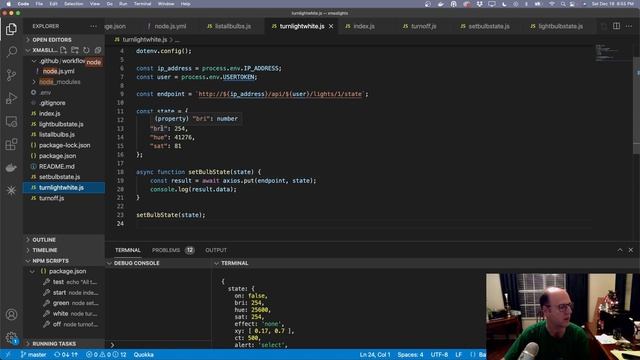Viewport: 640px width, 360px height.
Task: Click the remote window indicator in status bar
Action: point(8,355)
